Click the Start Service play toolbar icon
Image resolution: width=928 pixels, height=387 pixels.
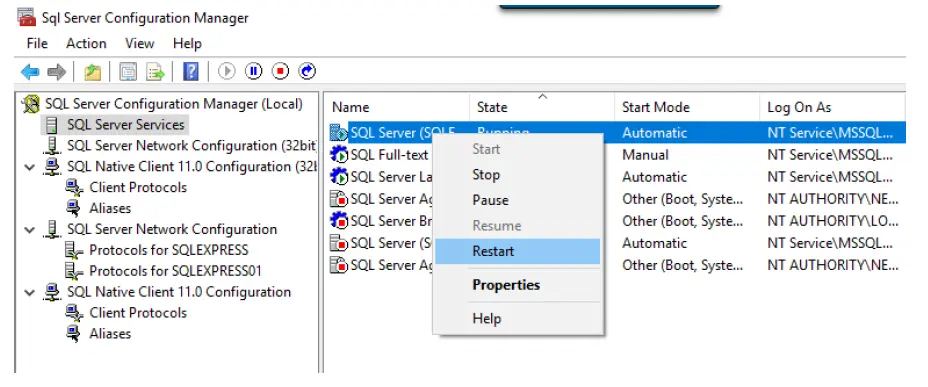coord(227,72)
